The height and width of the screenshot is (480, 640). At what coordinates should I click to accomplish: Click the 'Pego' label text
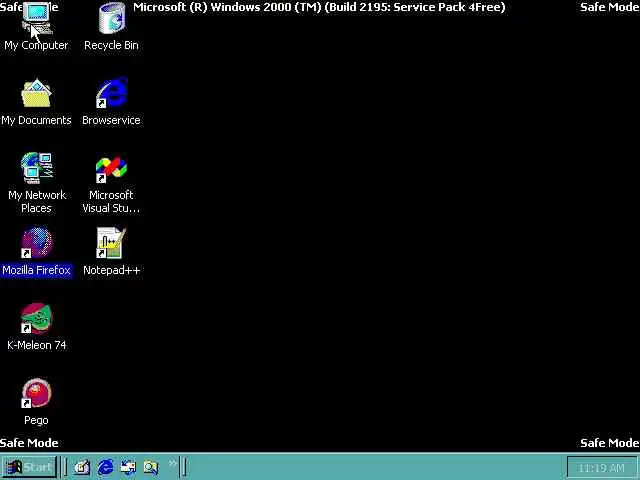point(36,420)
